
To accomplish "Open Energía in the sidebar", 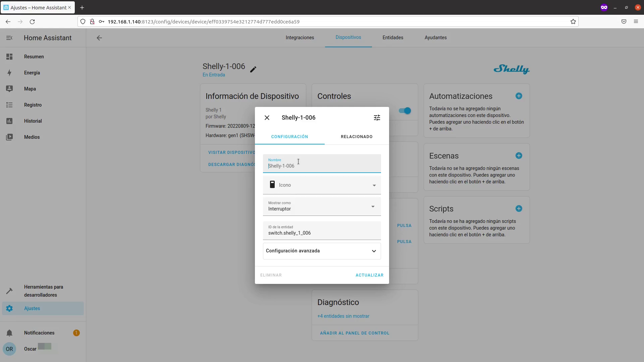I will [32, 73].
